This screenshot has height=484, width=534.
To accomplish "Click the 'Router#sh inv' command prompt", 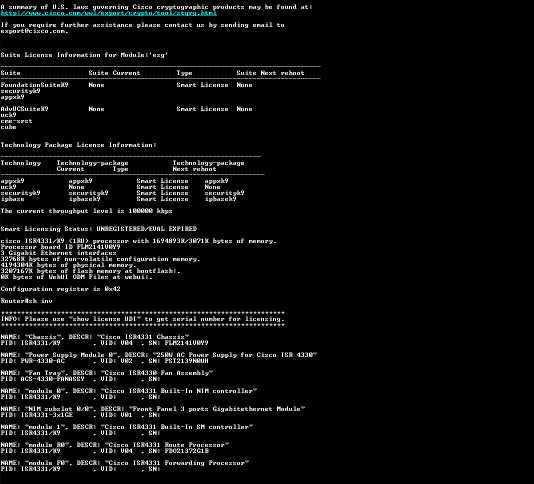I will pyautogui.click(x=27, y=301).
